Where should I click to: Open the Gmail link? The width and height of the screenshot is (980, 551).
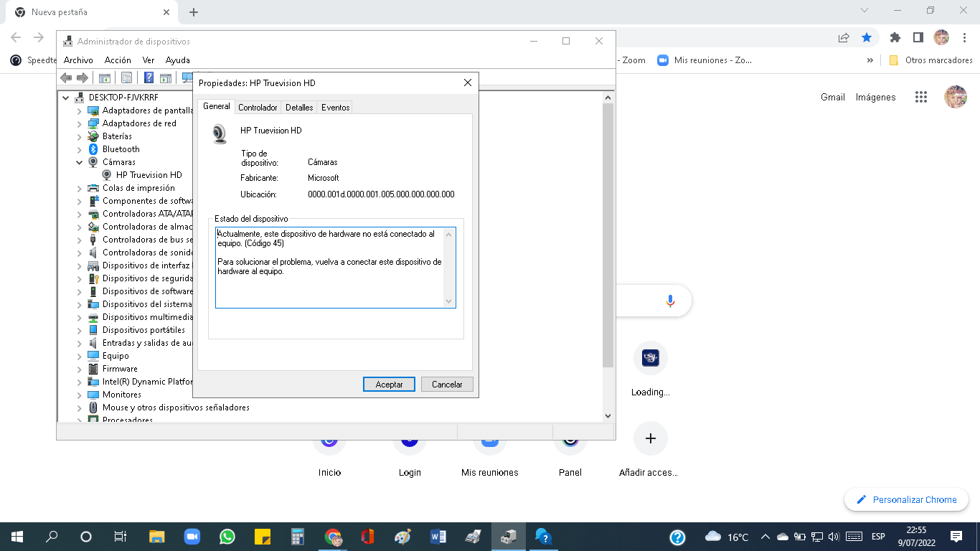[833, 97]
